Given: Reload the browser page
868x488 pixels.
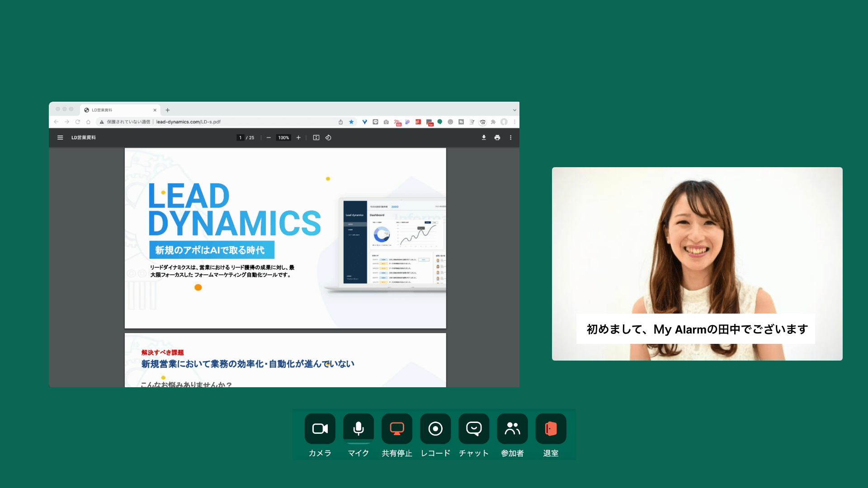Looking at the screenshot, I should (x=78, y=122).
